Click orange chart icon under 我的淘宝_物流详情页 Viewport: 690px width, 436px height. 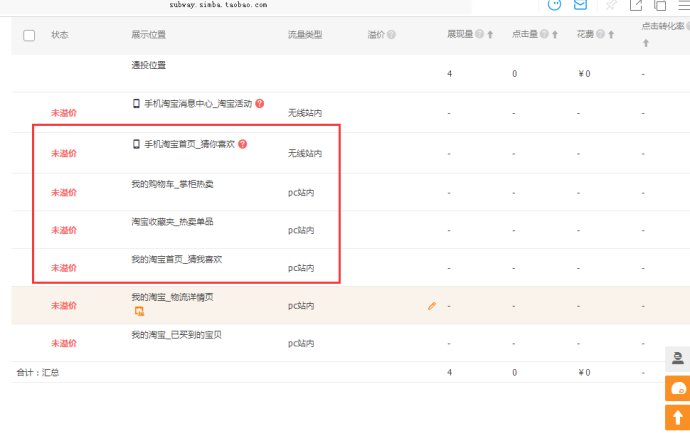[x=139, y=311]
